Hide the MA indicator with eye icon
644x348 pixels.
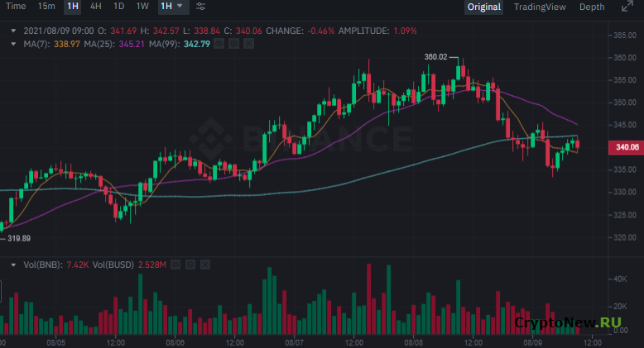pyautogui.click(x=219, y=44)
